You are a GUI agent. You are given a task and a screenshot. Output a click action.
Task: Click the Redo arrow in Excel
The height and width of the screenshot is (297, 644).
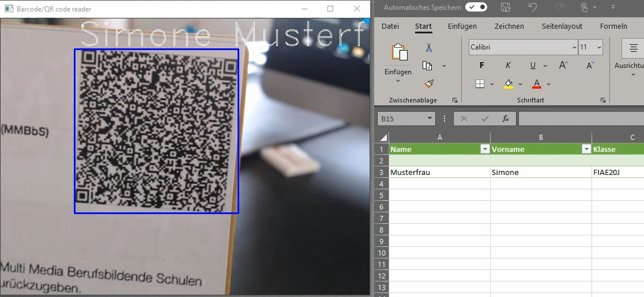pos(559,7)
